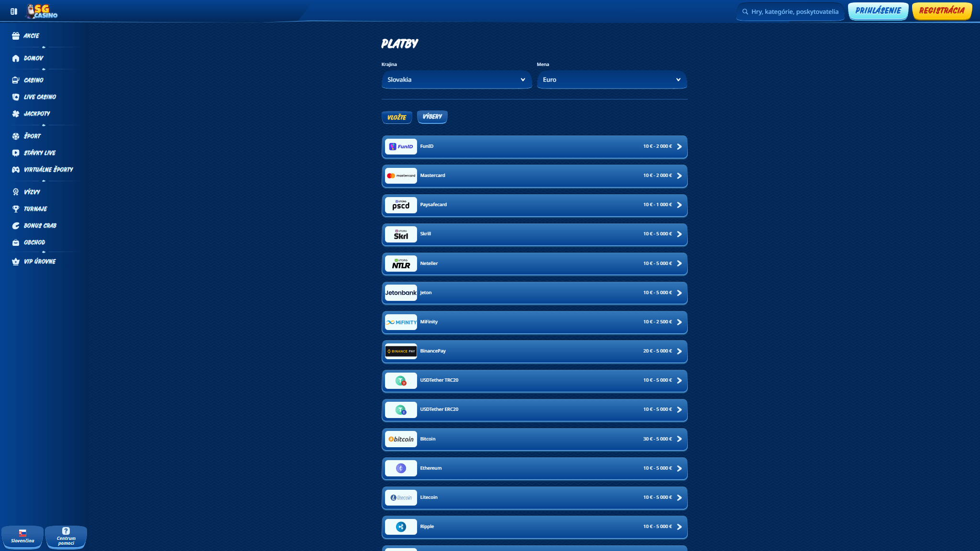980x551 pixels.
Task: Select the VÝBERY withdrawals tab
Action: [432, 116]
